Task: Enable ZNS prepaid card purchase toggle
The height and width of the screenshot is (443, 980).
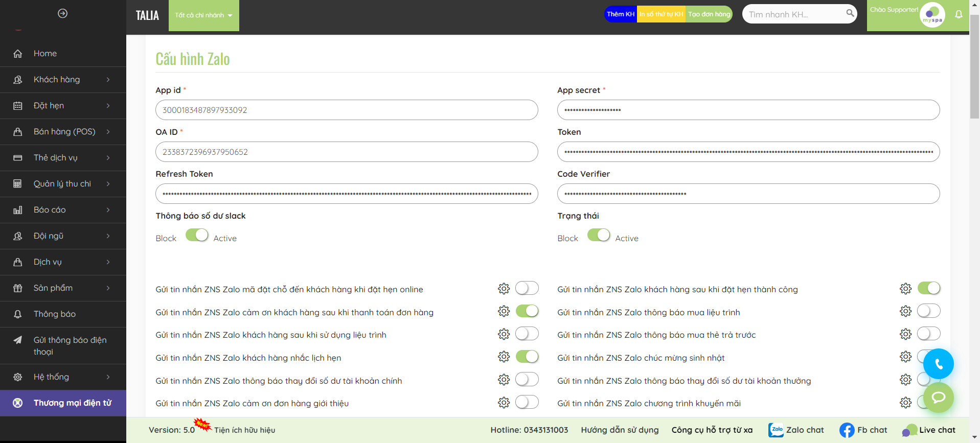Action: pos(929,334)
